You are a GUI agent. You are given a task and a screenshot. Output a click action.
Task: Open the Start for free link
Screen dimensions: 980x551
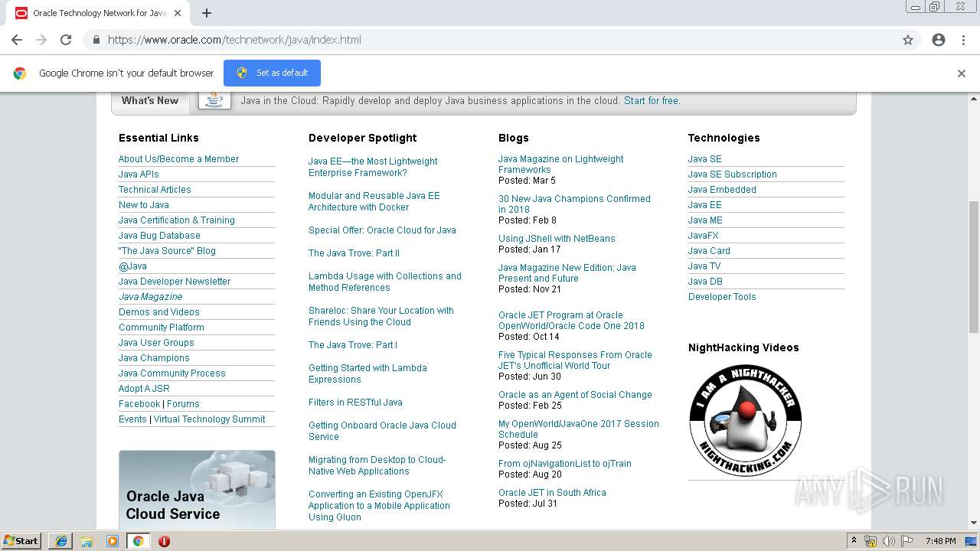click(x=651, y=100)
